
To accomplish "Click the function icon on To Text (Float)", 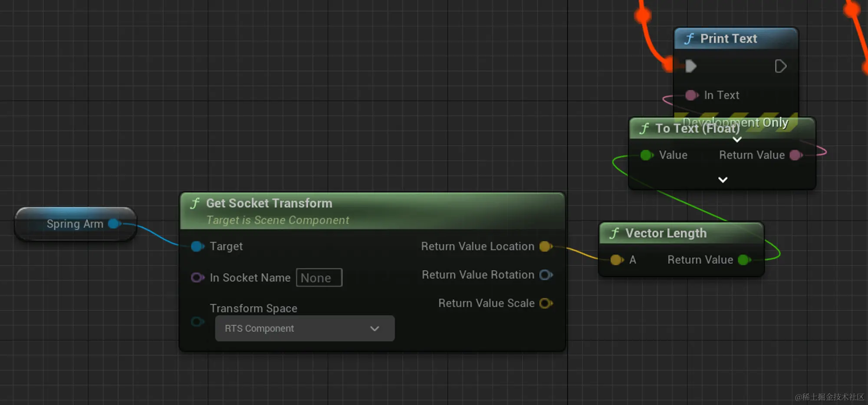I will click(644, 128).
